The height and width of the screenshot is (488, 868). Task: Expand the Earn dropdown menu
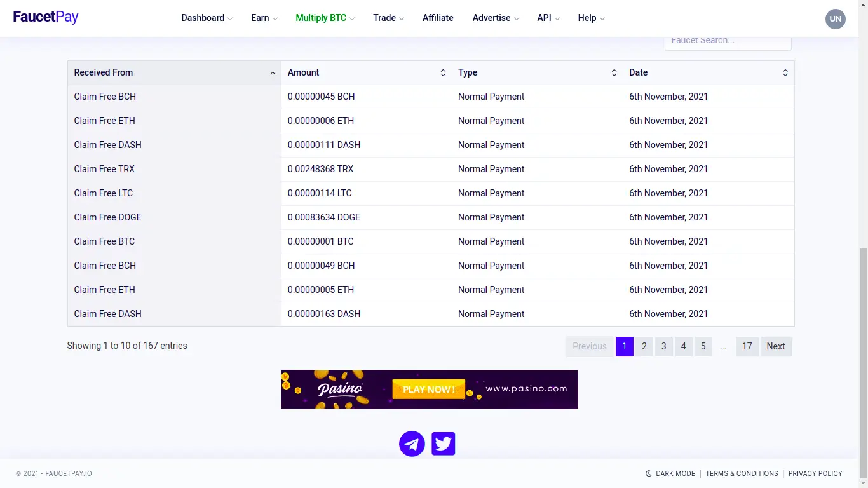click(264, 18)
